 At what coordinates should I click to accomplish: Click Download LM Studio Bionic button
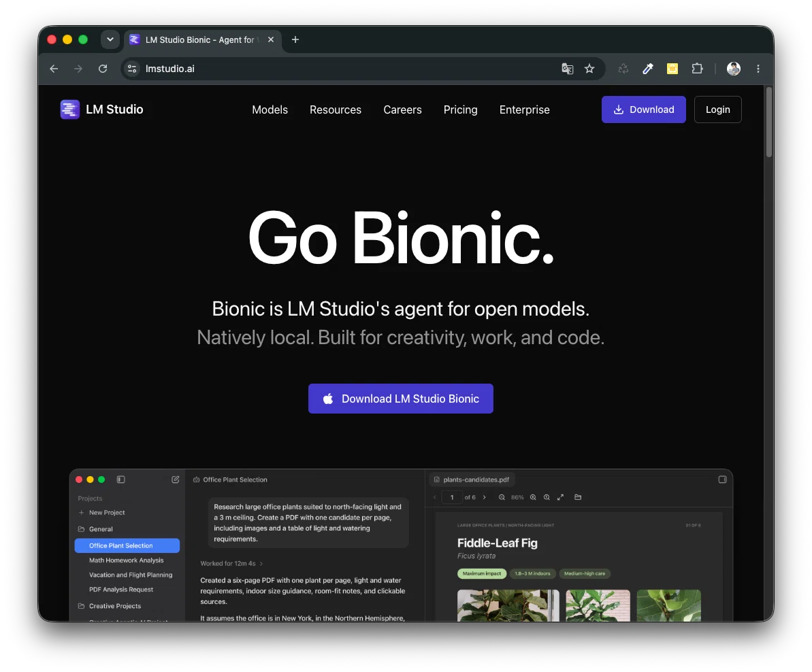point(401,399)
